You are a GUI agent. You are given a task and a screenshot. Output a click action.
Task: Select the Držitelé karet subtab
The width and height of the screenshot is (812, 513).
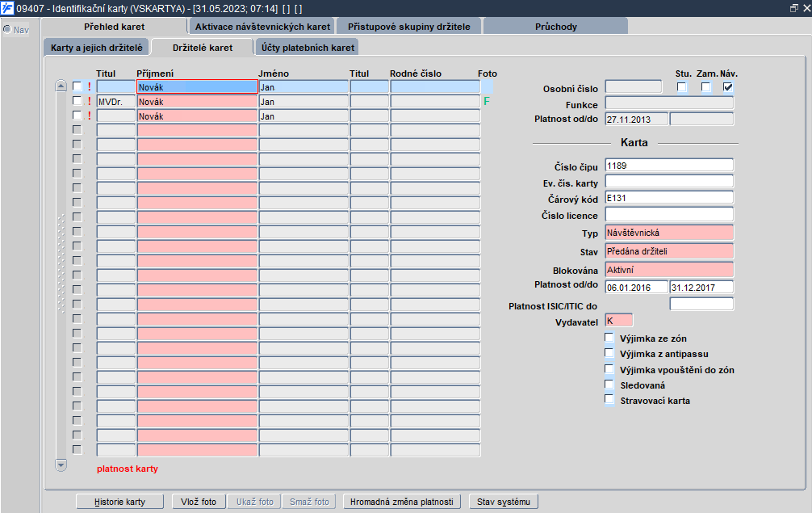(203, 47)
